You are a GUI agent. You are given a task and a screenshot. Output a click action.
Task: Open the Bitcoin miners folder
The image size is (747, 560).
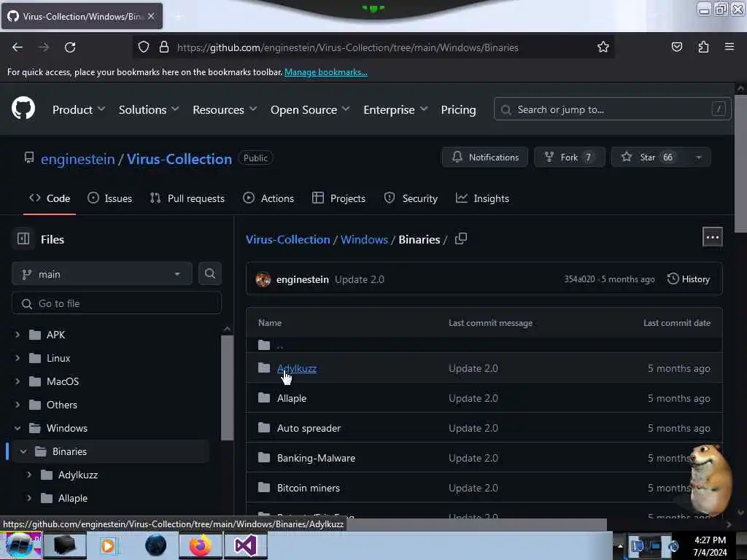click(309, 488)
